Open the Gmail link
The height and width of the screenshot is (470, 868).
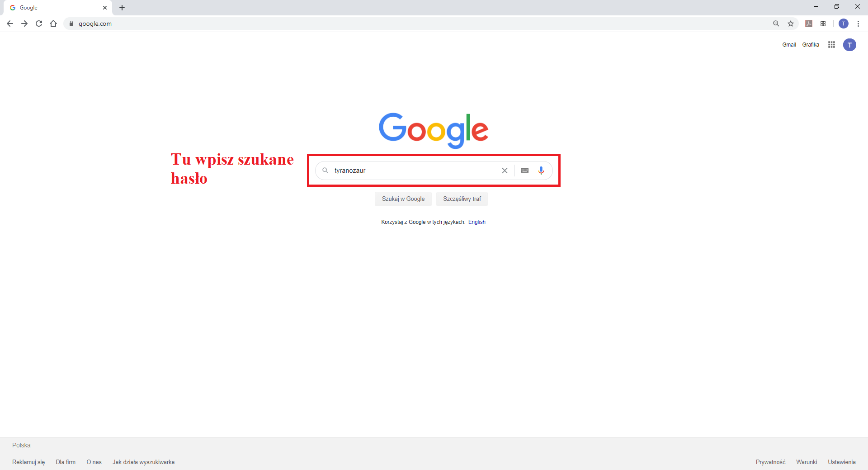[789, 45]
